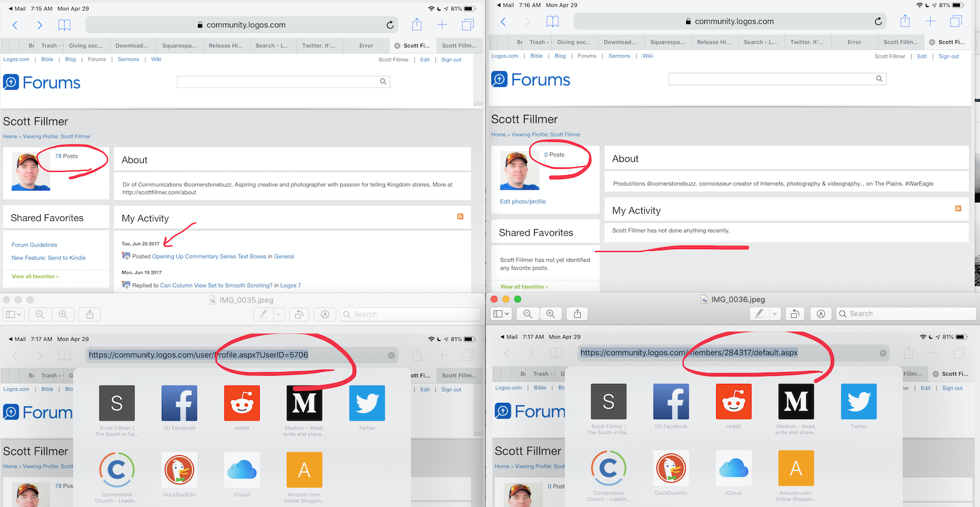Select the highlight pen in the IMG_0036.jpeg toolbar
Screen dimensions: 980x507
tap(760, 314)
